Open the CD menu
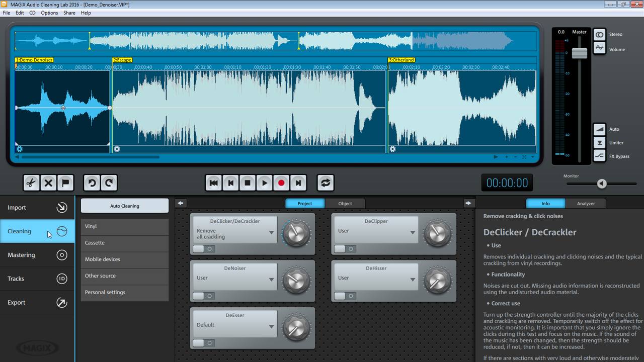Screen dimensions: 644x362 point(32,13)
